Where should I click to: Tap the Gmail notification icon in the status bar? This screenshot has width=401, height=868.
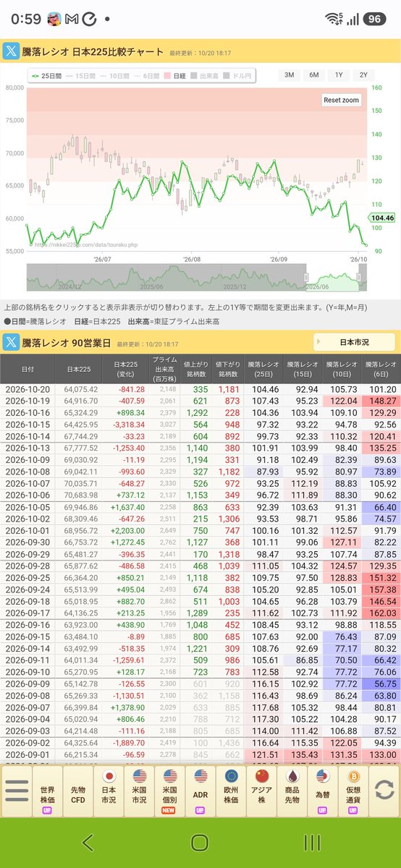pyautogui.click(x=71, y=19)
